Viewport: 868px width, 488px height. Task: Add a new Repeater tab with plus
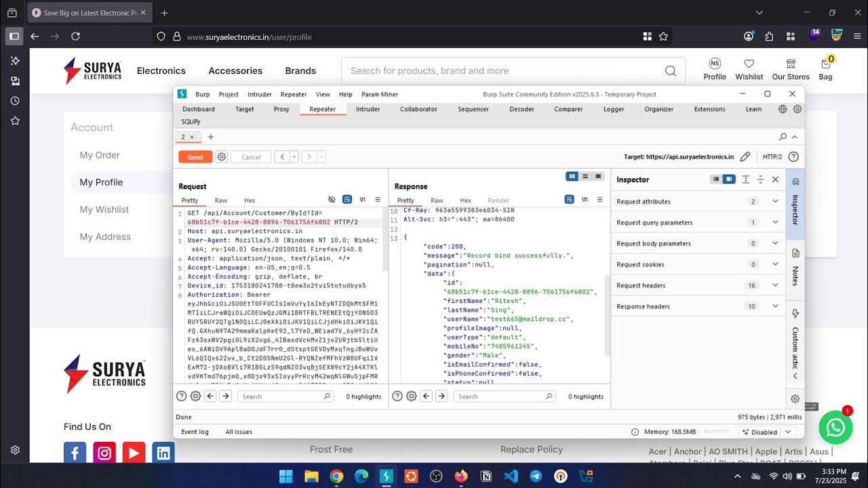(x=210, y=137)
